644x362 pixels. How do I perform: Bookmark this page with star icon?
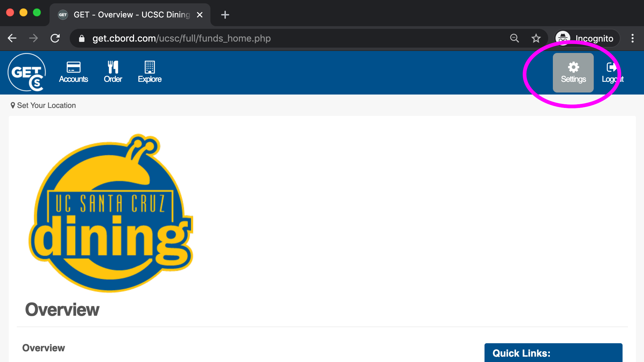(x=536, y=38)
